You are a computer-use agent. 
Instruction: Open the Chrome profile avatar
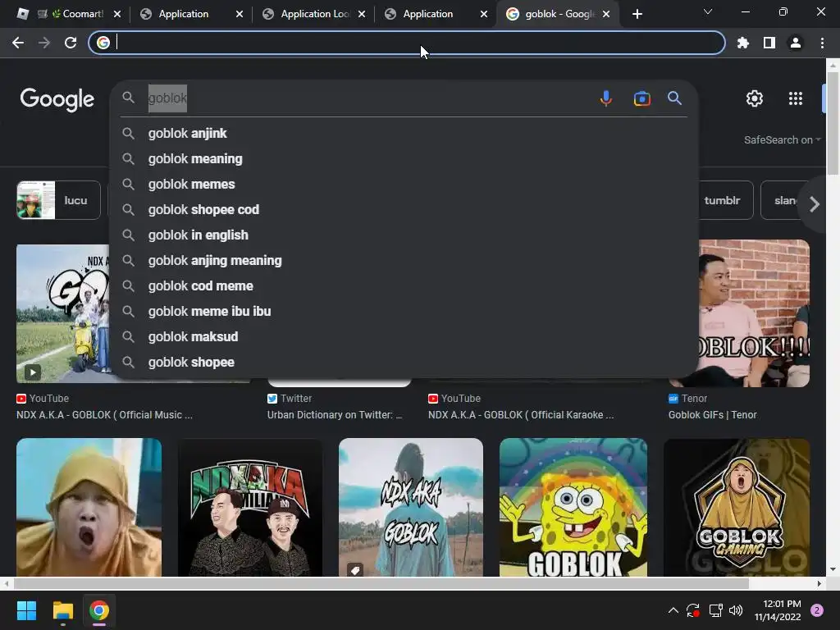(x=796, y=43)
